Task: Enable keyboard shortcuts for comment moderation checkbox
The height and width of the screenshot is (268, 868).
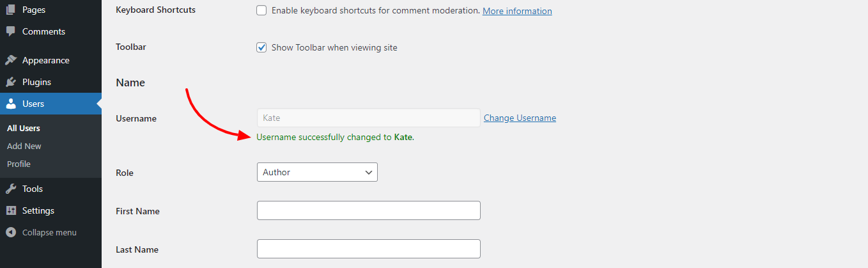Action: tap(261, 10)
